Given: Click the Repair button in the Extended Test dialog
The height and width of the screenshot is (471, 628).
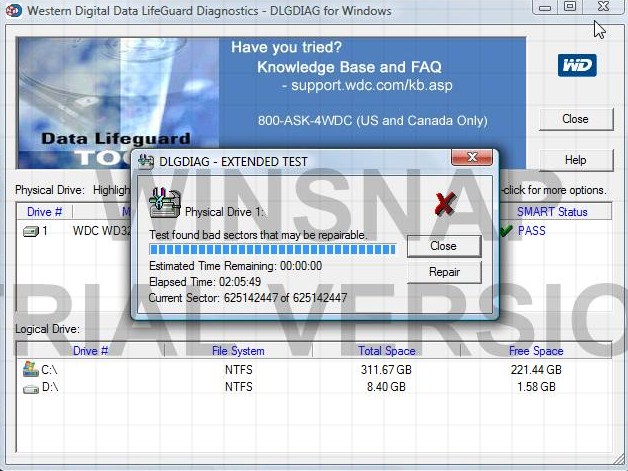Looking at the screenshot, I should [444, 272].
